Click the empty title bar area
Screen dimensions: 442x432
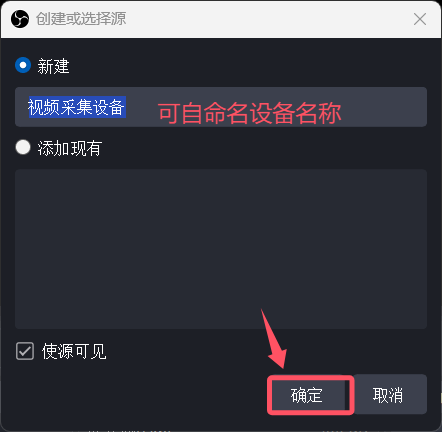click(267, 19)
